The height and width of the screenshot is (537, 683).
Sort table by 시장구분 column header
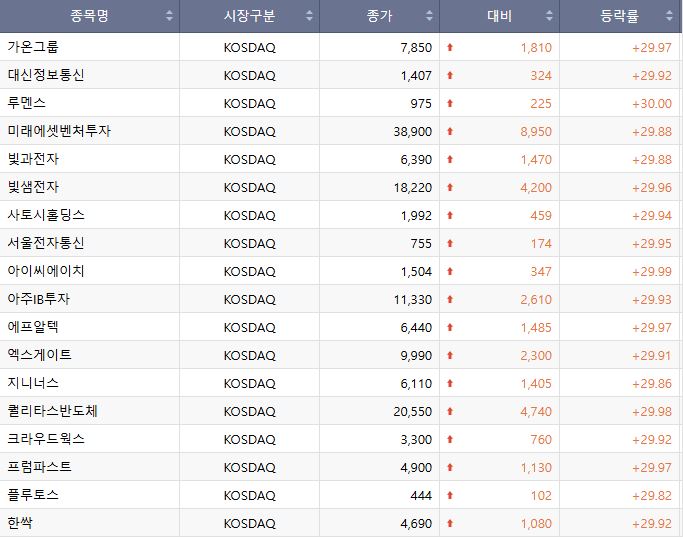pos(249,16)
